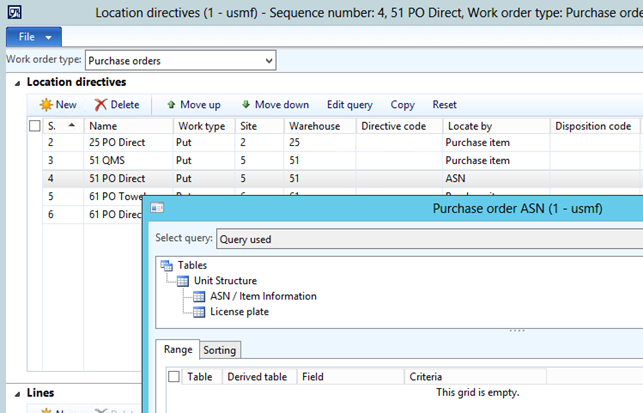The width and height of the screenshot is (643, 413).
Task: Click the Copy button in toolbar
Action: pyautogui.click(x=402, y=105)
